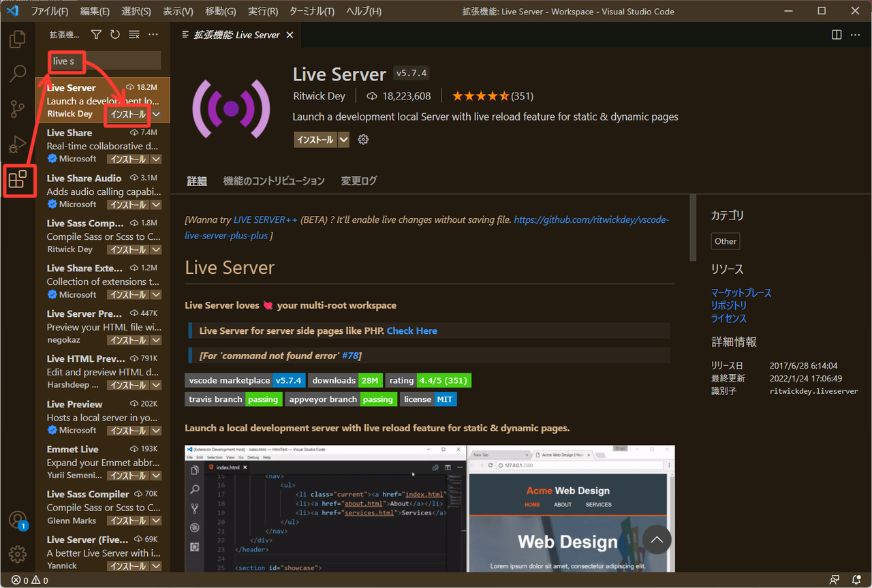
Task: Open the ヘルプ(H) menu
Action: [x=364, y=11]
